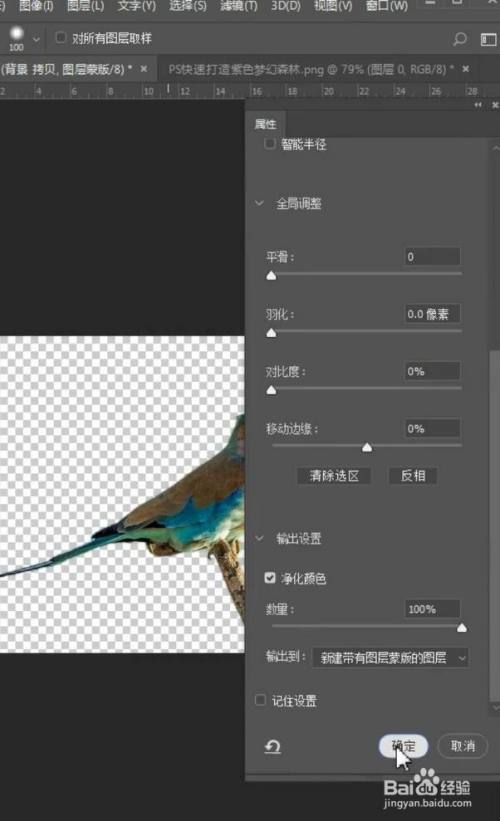This screenshot has height=821, width=500.
Task: Click scrollbar down arrow in properties panel
Action: tap(495, 707)
